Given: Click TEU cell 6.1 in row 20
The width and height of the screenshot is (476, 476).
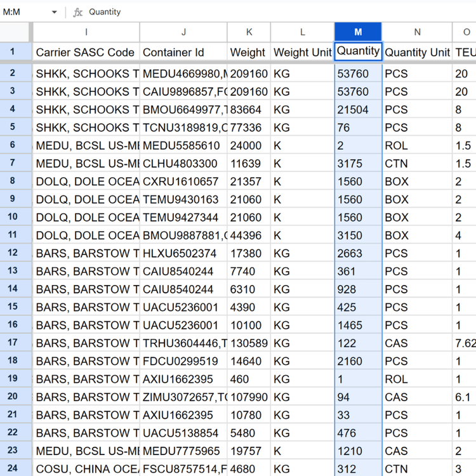Looking at the screenshot, I should [465, 396].
